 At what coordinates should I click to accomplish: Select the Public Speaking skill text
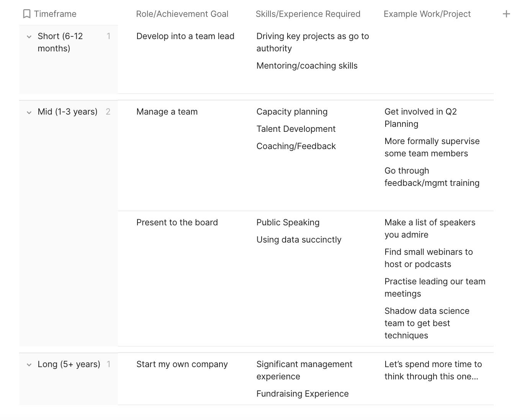[288, 223]
